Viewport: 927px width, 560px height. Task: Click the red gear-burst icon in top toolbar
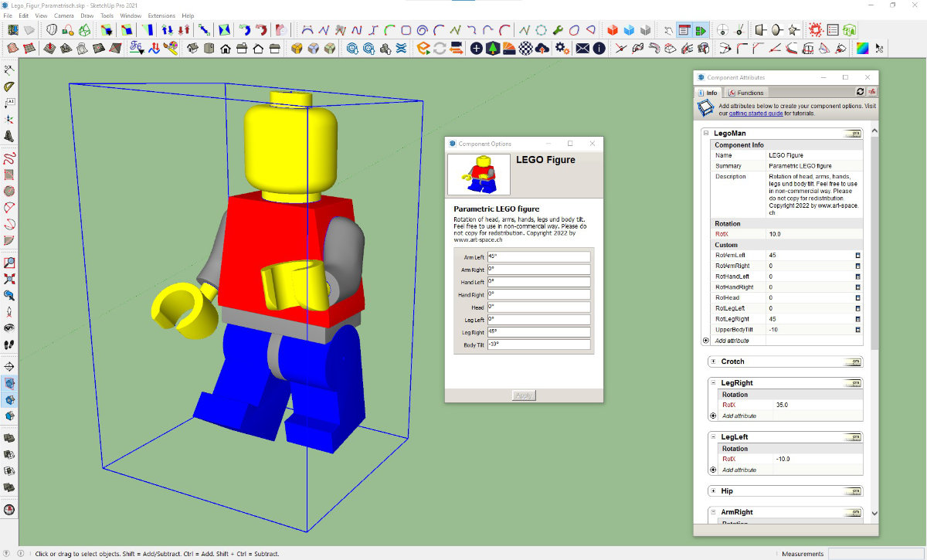point(816,30)
